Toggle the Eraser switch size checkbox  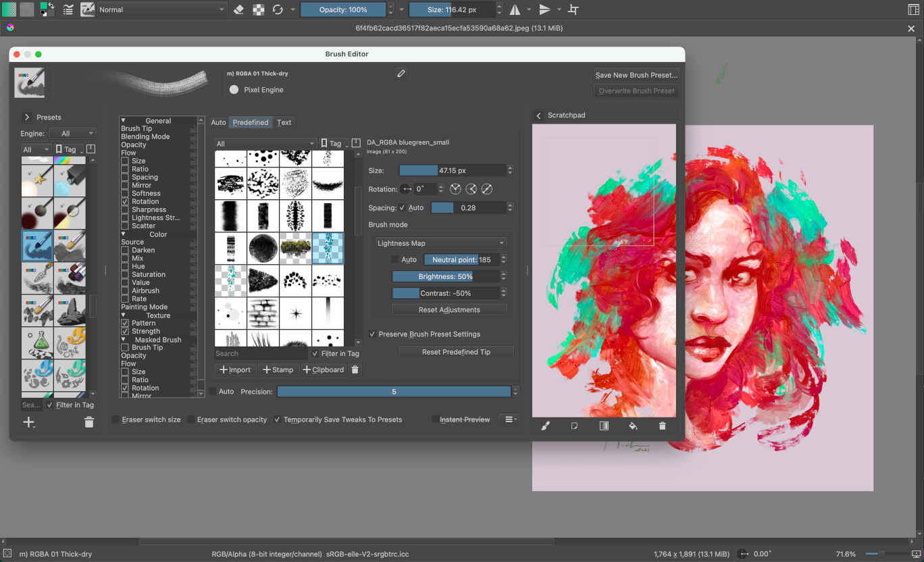click(x=115, y=419)
